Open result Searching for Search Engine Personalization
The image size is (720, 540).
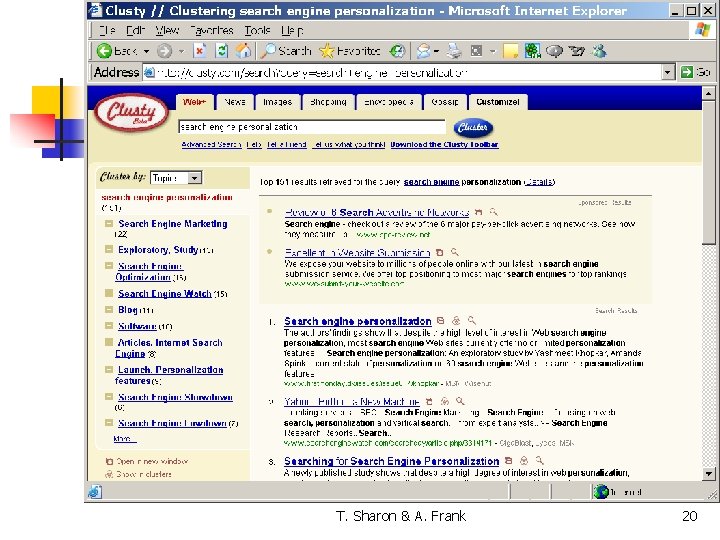[391, 461]
